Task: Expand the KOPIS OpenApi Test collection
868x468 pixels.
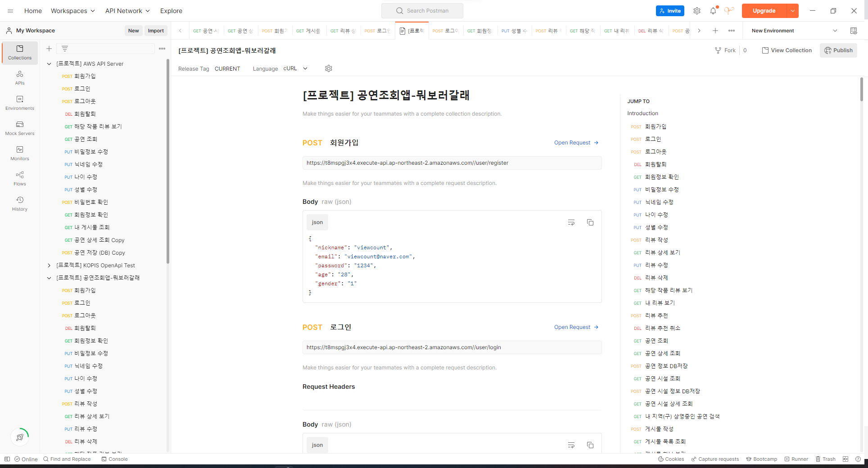Action: point(49,265)
